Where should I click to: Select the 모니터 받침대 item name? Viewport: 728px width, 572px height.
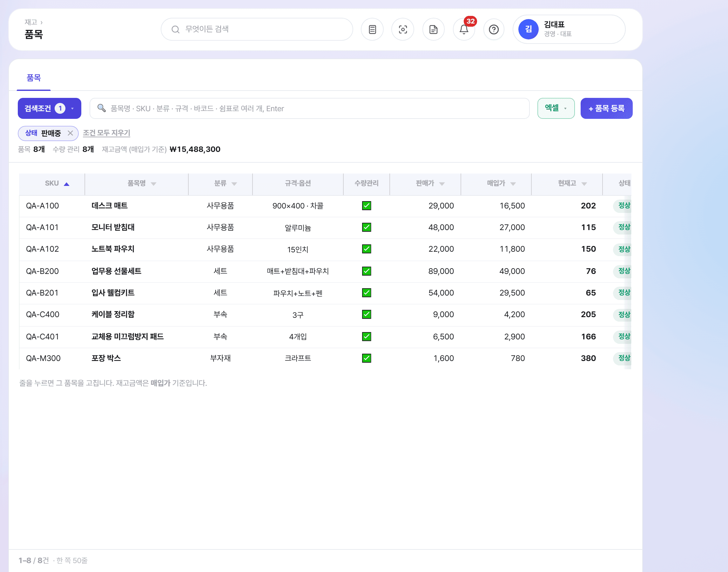[x=113, y=228]
